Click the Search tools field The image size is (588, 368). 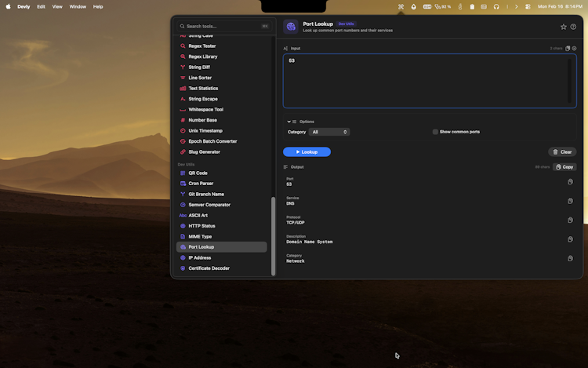(224, 26)
